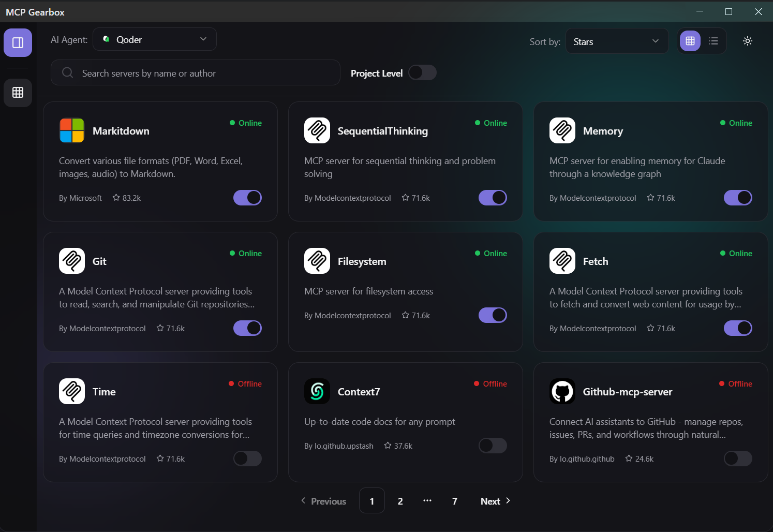
Task: Turn off the Memory server toggle
Action: point(738,198)
